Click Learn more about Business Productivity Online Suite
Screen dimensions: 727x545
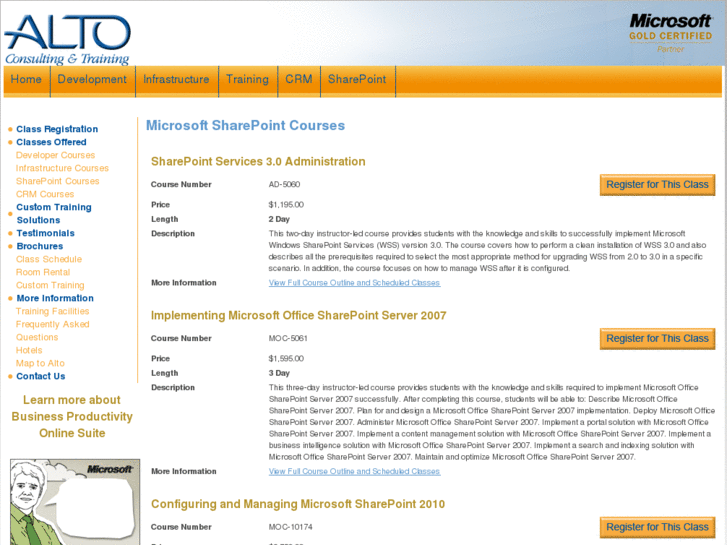coord(72,416)
